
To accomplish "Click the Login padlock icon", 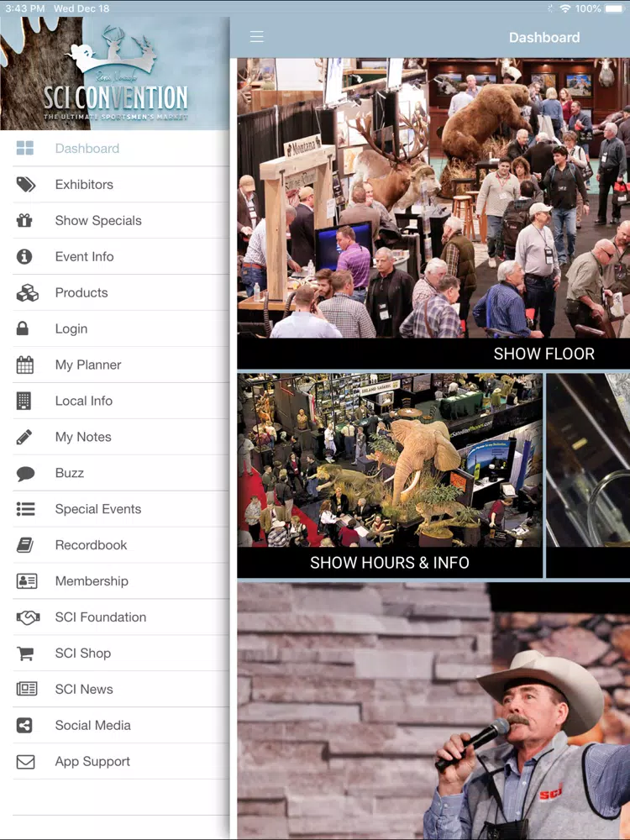I will (x=23, y=329).
